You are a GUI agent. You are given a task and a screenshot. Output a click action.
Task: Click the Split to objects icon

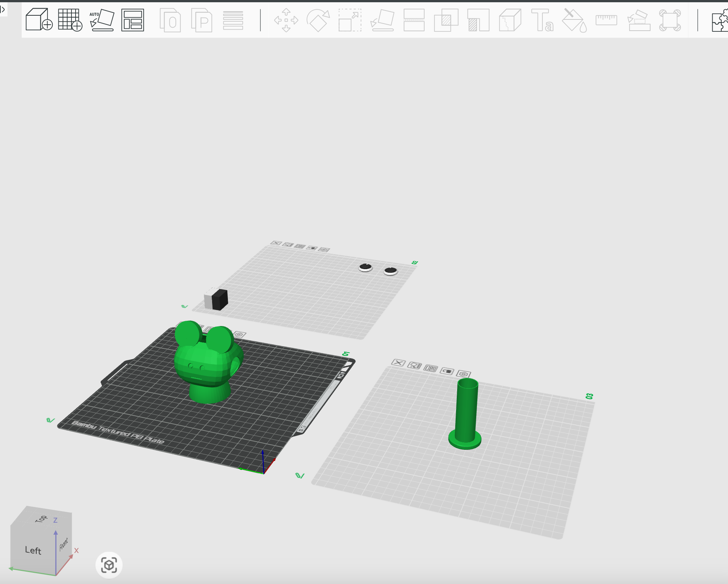pos(170,20)
